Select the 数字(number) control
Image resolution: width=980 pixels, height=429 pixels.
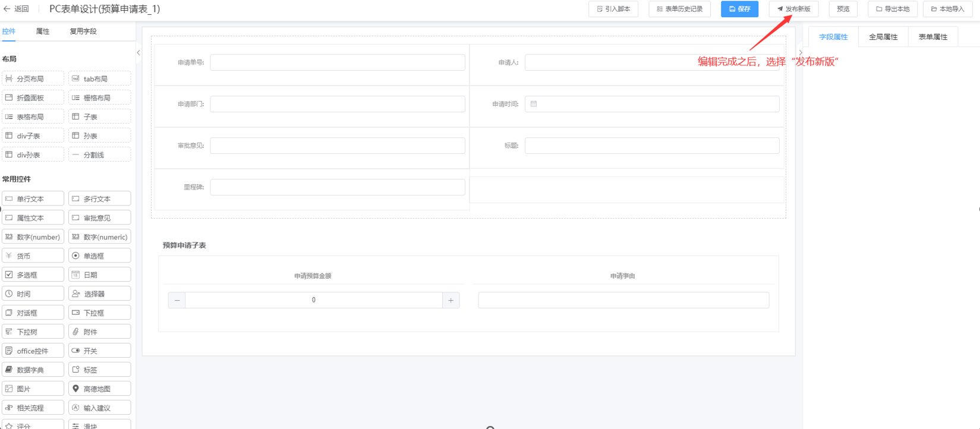point(33,236)
